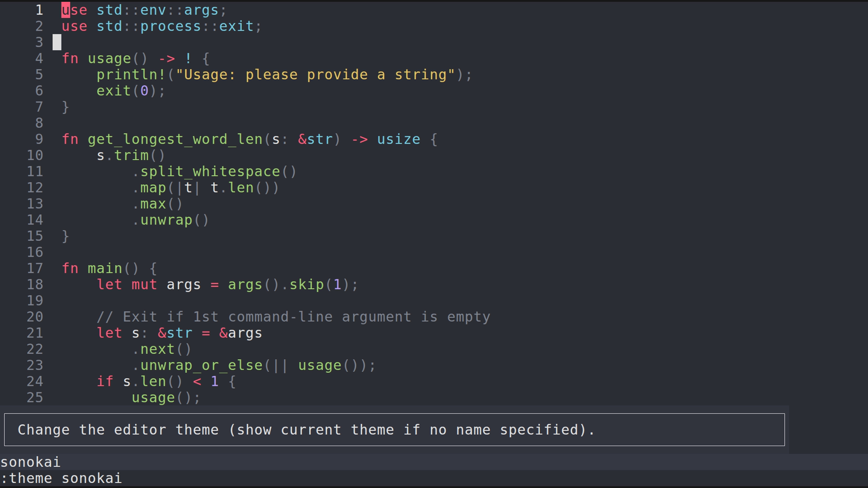Click the 'mut' keyword on line 18
The width and height of the screenshot is (868, 488).
(144, 285)
